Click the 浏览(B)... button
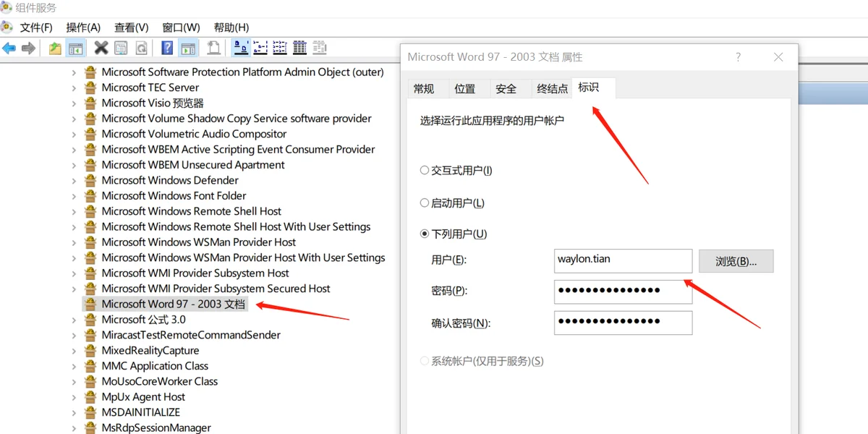 [x=736, y=261]
